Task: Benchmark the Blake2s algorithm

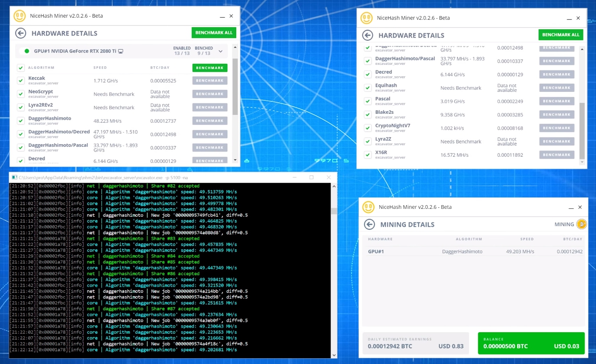Action: click(557, 114)
